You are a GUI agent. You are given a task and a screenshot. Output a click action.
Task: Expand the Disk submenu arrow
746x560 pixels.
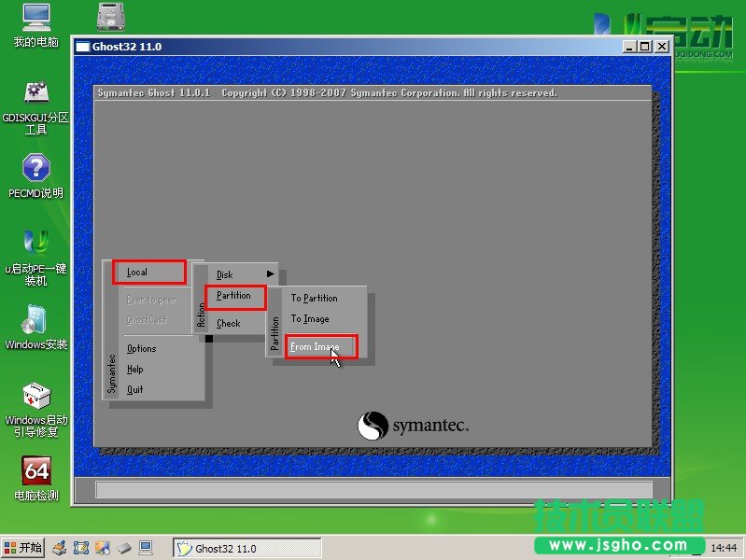pos(271,274)
